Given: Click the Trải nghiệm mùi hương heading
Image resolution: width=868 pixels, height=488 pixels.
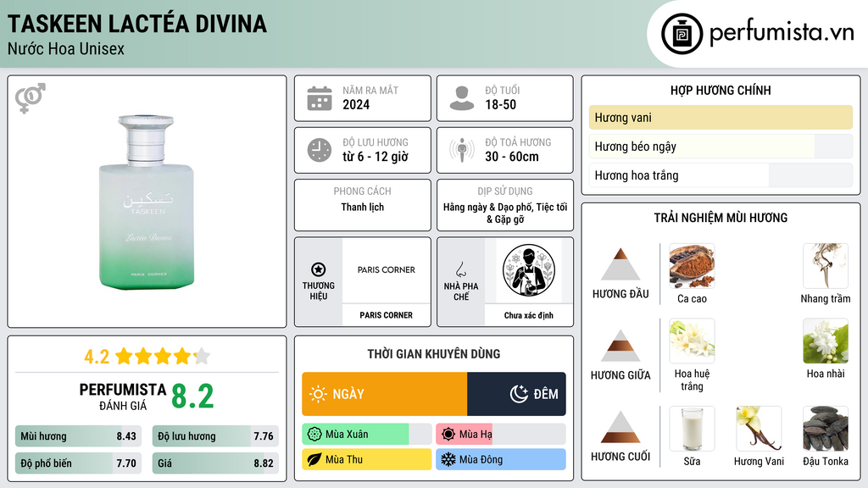Looking at the screenshot, I should [721, 218].
